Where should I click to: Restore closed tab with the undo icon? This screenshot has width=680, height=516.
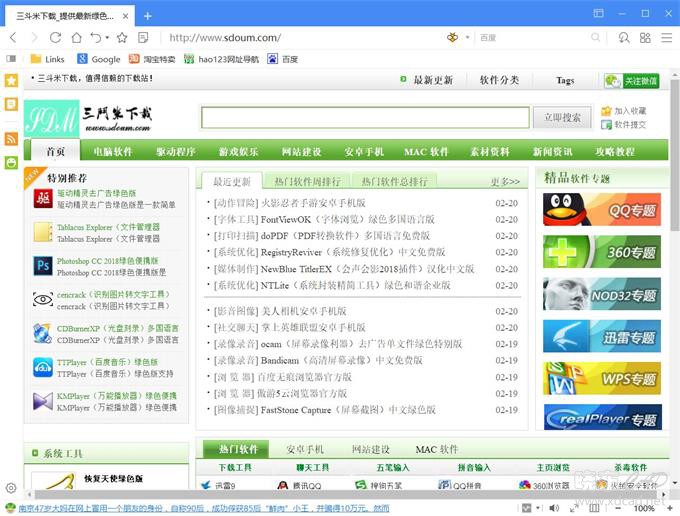(x=96, y=38)
